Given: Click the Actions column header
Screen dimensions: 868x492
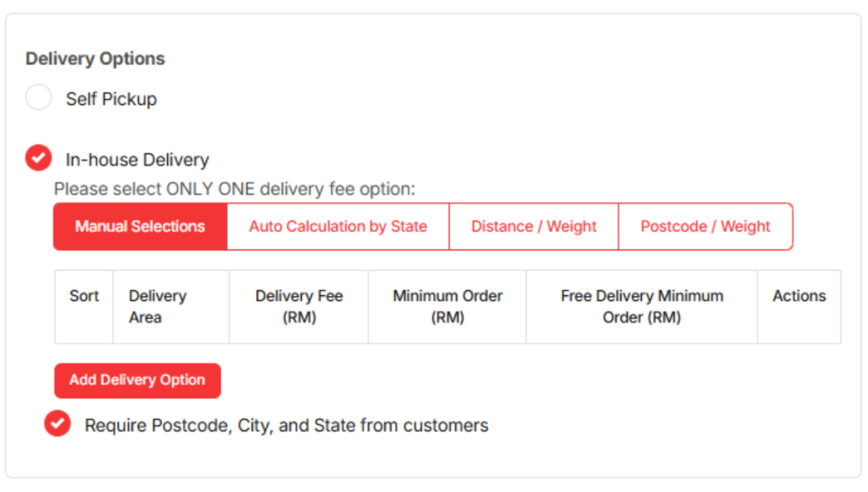Looking at the screenshot, I should (x=798, y=296).
